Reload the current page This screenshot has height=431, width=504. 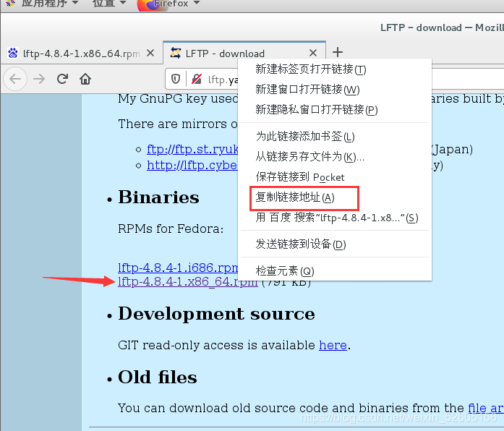pyautogui.click(x=62, y=79)
